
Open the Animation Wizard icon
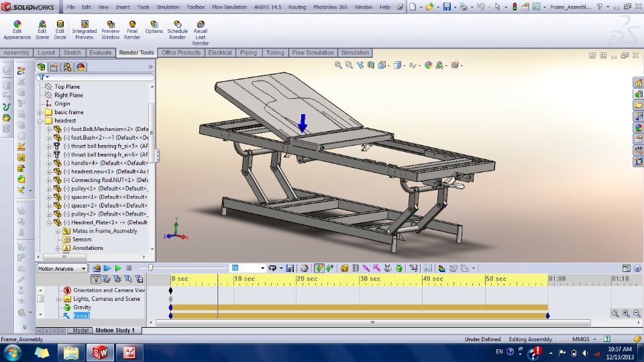click(305, 268)
